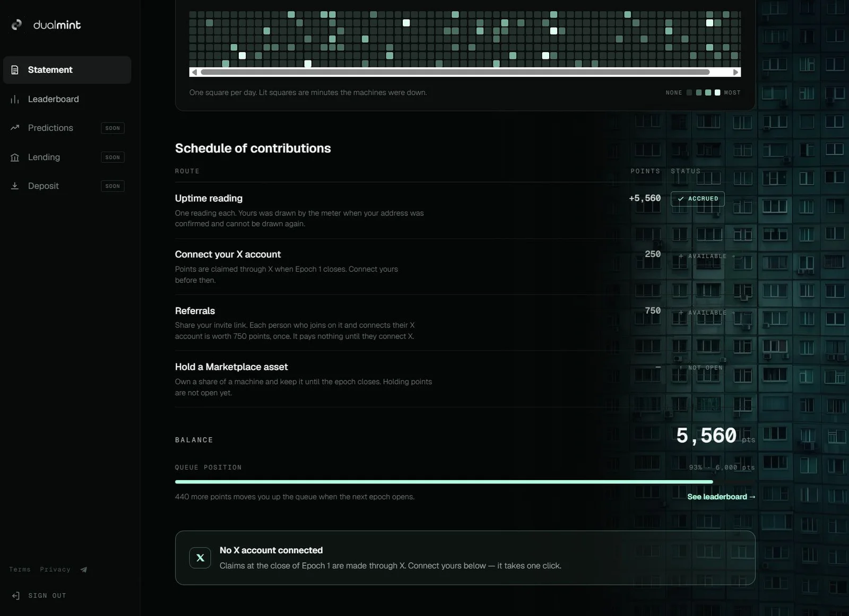
Task: Click the One square per day caption
Action: coord(308,93)
